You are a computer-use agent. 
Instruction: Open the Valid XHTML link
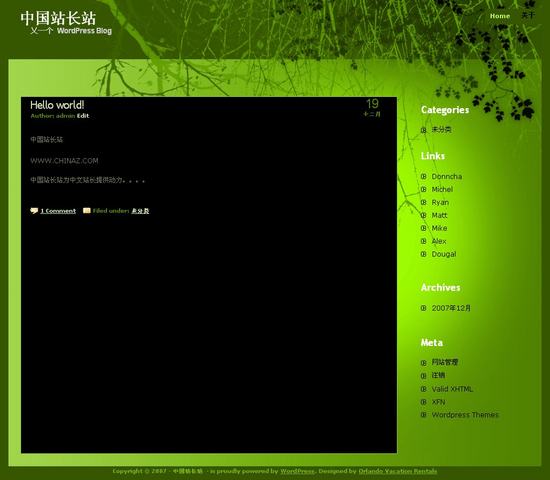pos(452,389)
